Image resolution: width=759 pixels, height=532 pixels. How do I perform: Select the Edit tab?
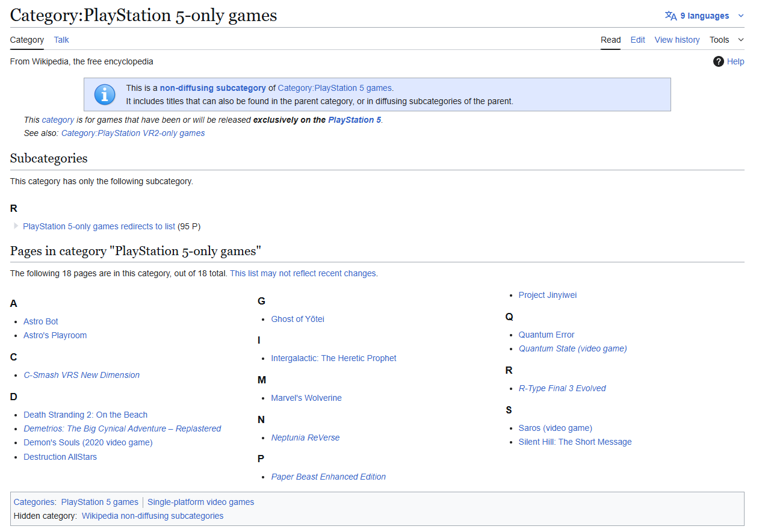637,40
